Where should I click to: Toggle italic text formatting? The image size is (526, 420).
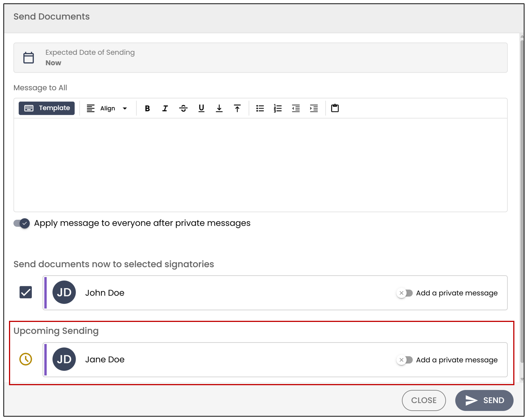coord(165,109)
